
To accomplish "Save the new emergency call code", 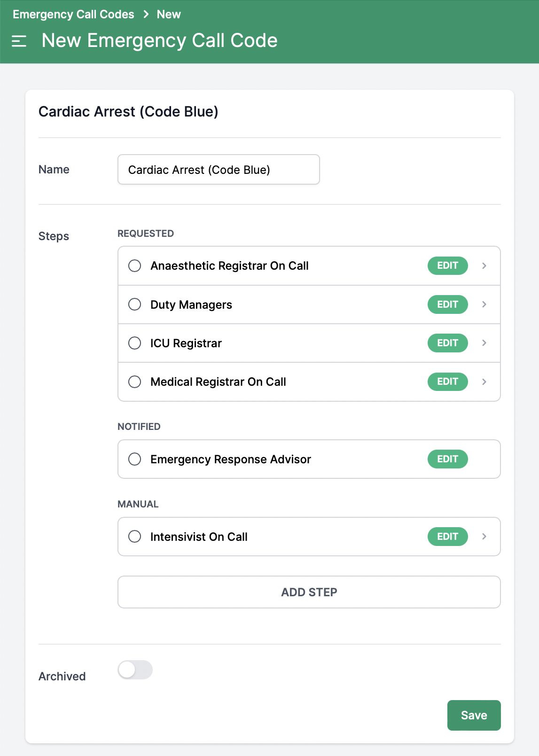I will (474, 715).
